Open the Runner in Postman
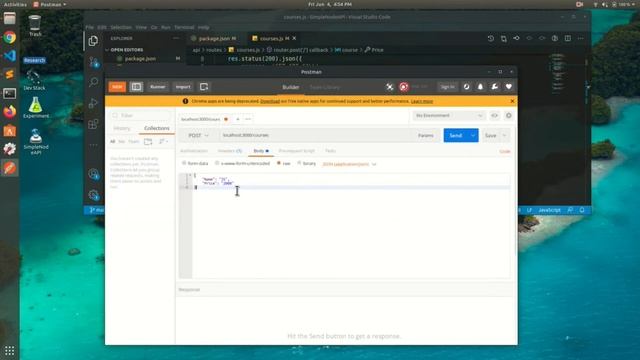Image resolution: width=640 pixels, height=360 pixels. tap(158, 87)
